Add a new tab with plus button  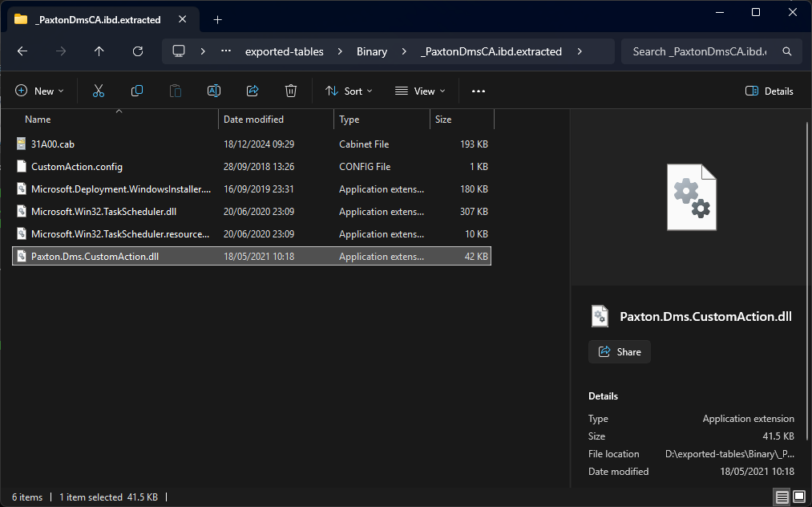tap(217, 19)
